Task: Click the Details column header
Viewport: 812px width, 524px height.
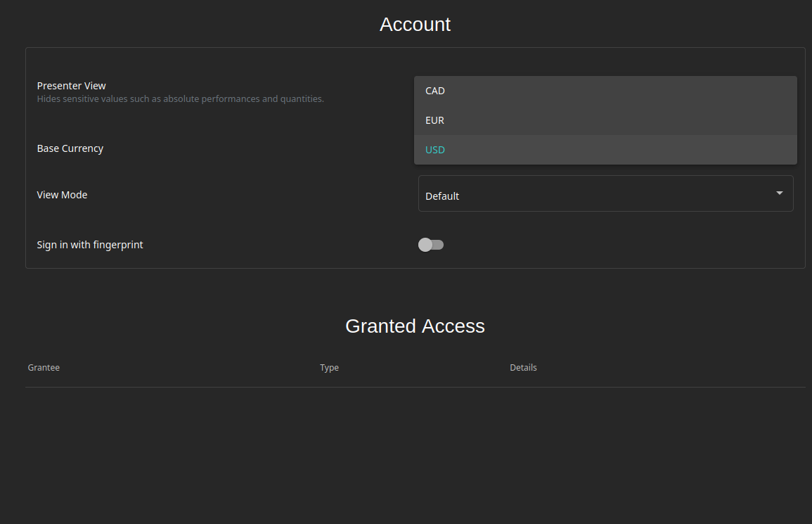Action: coord(523,367)
